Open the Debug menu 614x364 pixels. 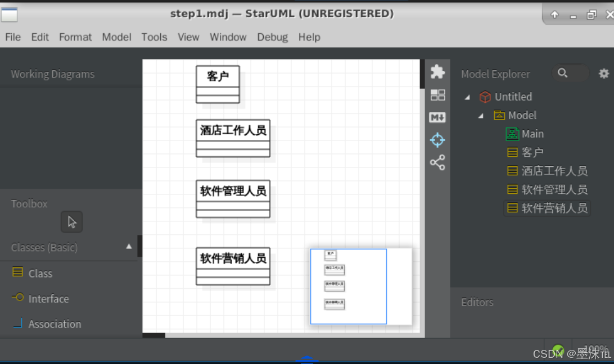point(273,37)
